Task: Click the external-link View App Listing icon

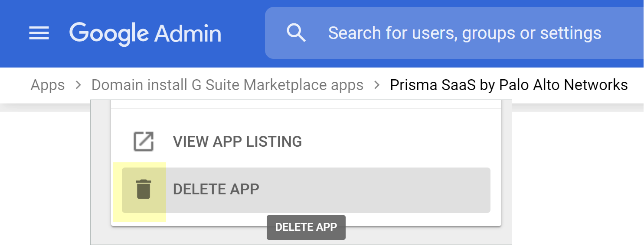Action: pyautogui.click(x=144, y=142)
